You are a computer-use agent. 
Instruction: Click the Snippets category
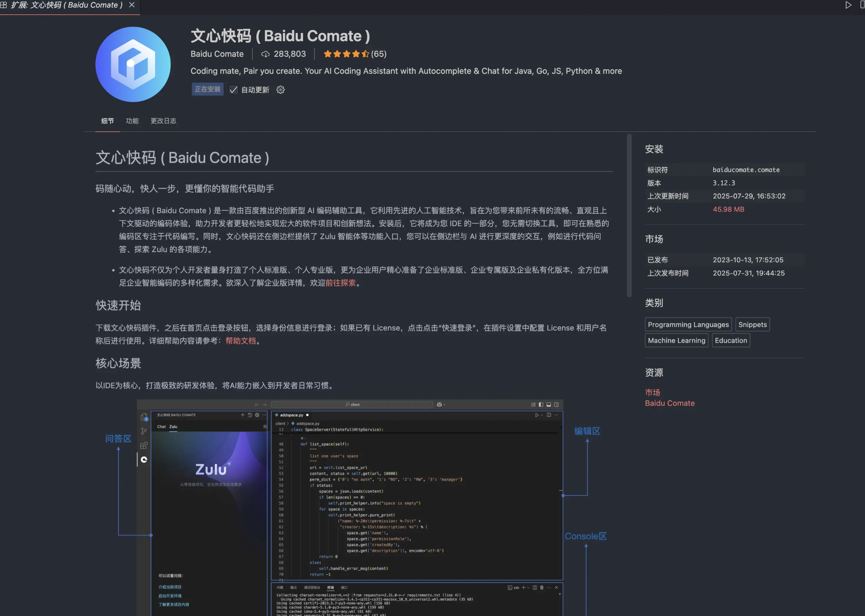point(752,324)
